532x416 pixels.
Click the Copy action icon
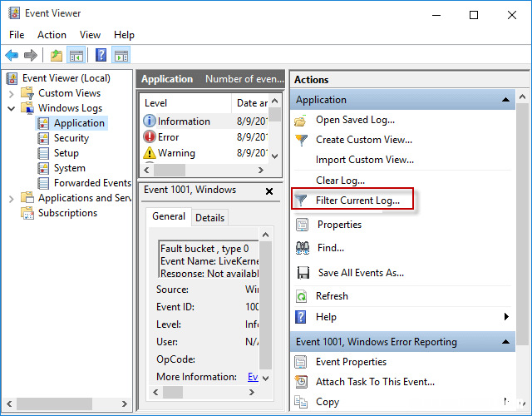point(301,402)
